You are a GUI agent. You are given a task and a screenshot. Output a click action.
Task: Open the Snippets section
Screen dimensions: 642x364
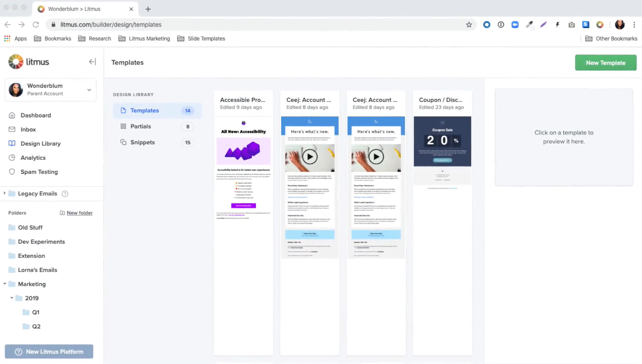142,142
